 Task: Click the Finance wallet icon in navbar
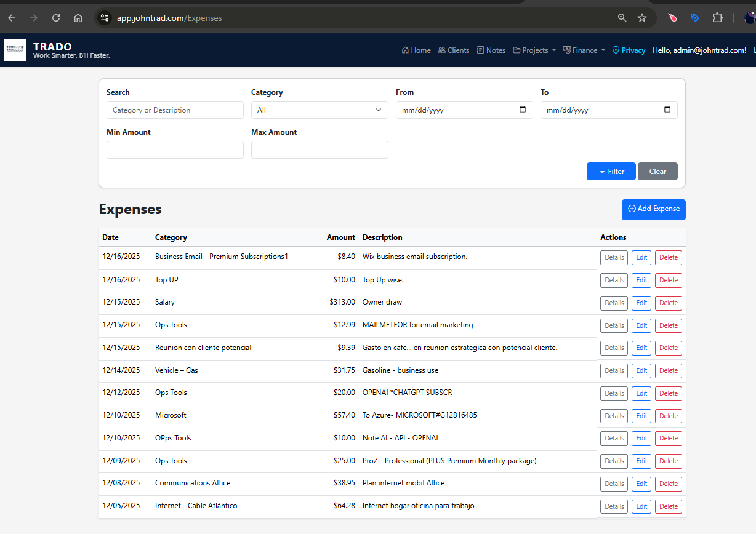pos(566,50)
